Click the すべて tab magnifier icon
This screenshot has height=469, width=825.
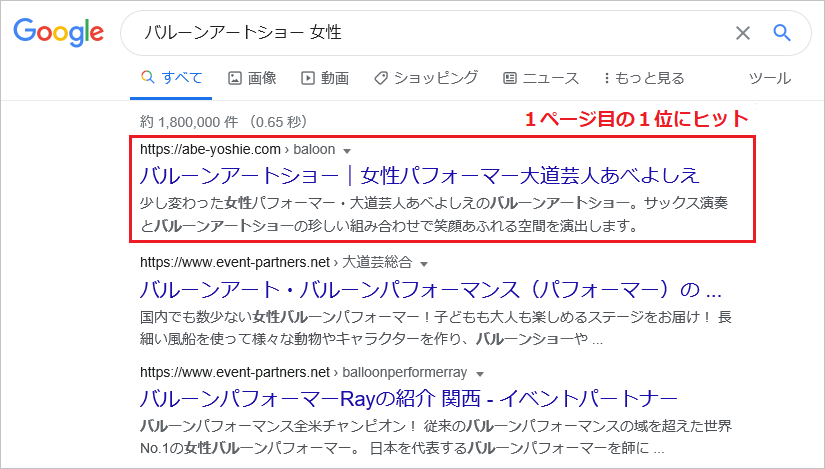[148, 77]
